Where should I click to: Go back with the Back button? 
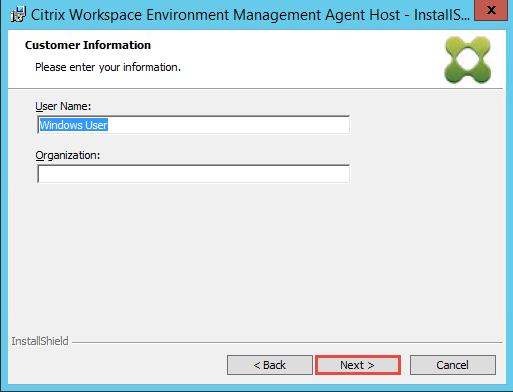click(270, 365)
